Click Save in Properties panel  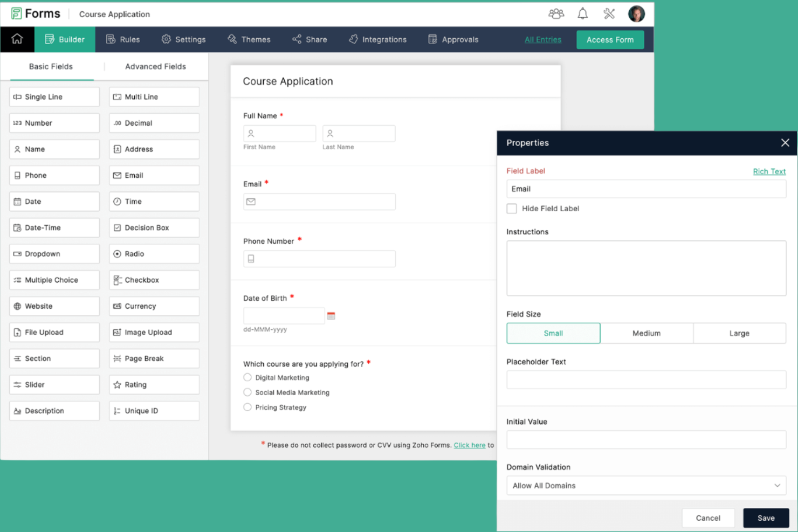tap(766, 518)
